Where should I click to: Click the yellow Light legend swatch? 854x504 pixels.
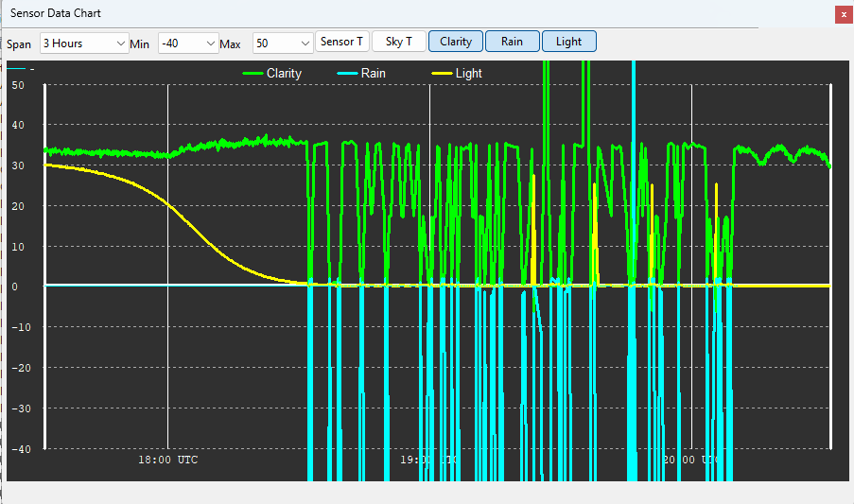click(442, 74)
